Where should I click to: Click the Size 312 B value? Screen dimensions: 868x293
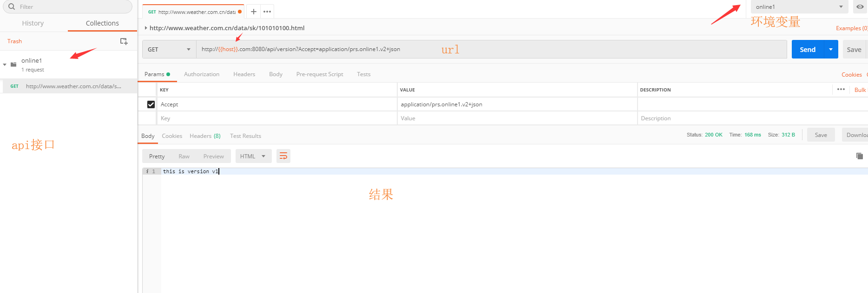tap(788, 135)
